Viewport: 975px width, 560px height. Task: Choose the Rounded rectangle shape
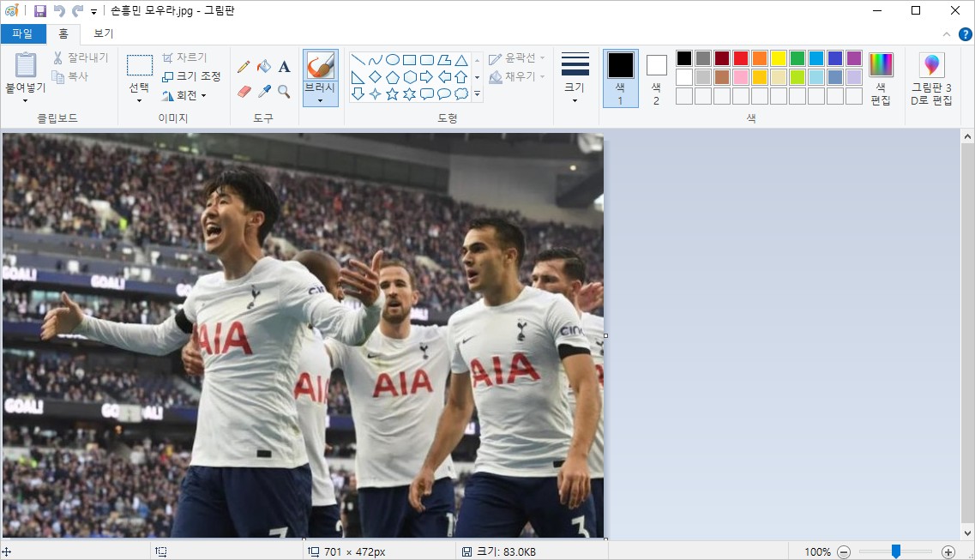[426, 60]
